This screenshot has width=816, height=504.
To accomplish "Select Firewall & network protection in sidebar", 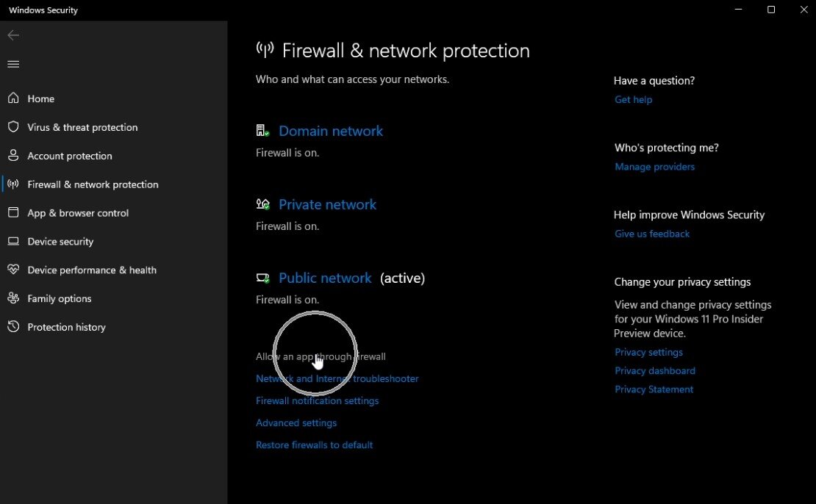I will pos(93,184).
